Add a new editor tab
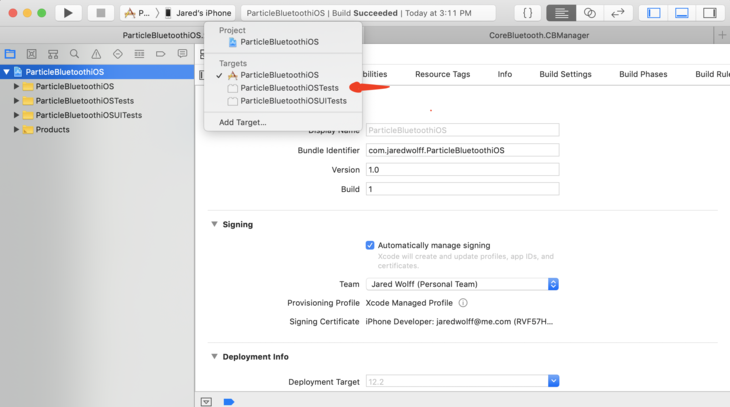The height and width of the screenshot is (407, 730). click(722, 35)
